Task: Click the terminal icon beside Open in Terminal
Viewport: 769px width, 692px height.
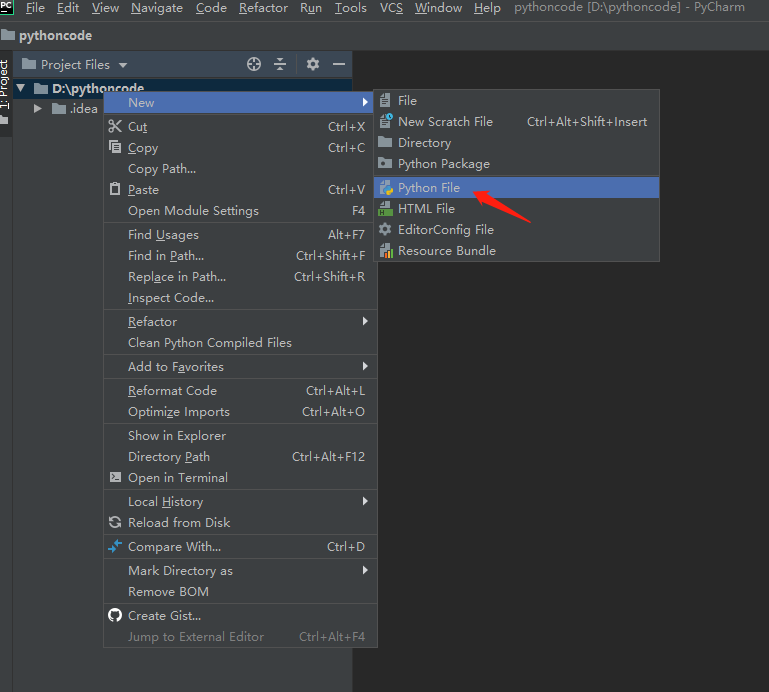Action: coord(115,477)
